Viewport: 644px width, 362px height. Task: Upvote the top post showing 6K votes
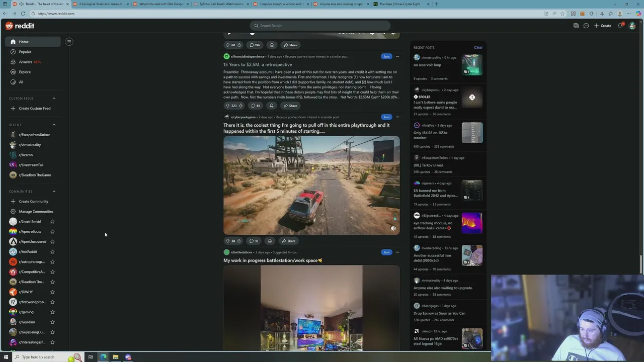[227, 45]
